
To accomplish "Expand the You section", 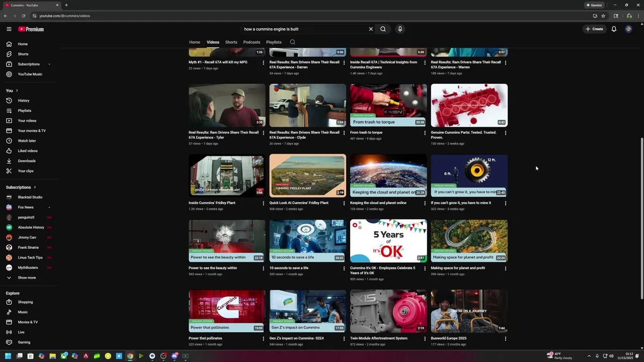I will 12,90.
